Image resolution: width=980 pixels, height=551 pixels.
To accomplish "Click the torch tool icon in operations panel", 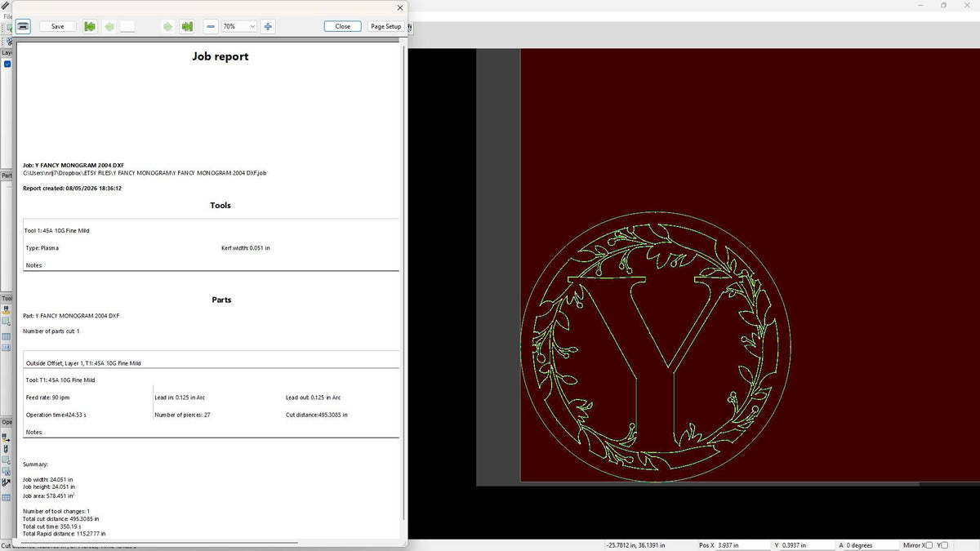I will tap(7, 449).
